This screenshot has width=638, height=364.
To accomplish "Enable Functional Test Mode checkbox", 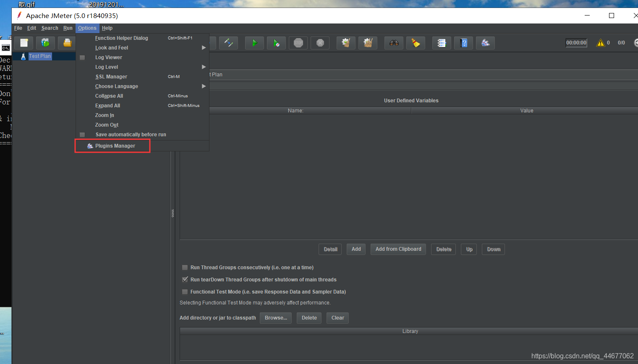I will tap(185, 292).
